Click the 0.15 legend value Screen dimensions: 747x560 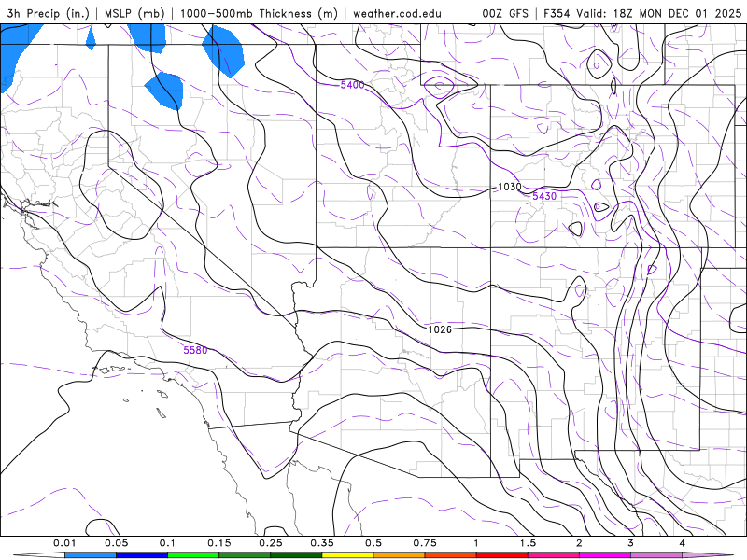click(219, 543)
